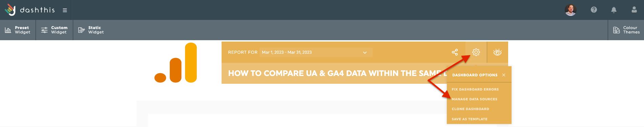Add a Custom Widget

point(54,30)
